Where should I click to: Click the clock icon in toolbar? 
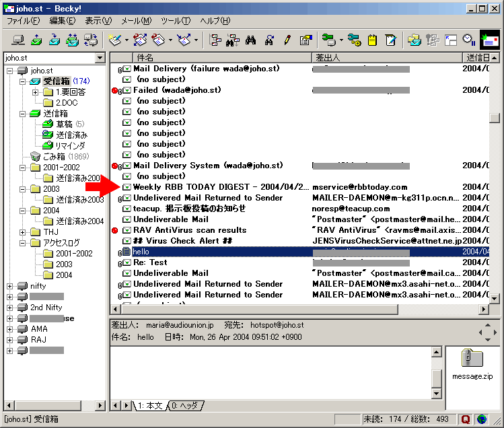click(469, 40)
